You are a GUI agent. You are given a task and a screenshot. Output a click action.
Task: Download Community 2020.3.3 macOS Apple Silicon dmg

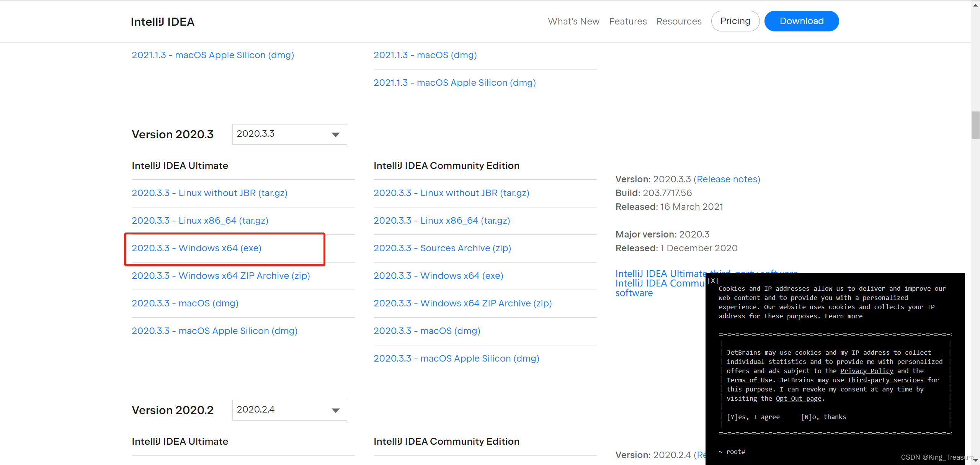pos(456,359)
